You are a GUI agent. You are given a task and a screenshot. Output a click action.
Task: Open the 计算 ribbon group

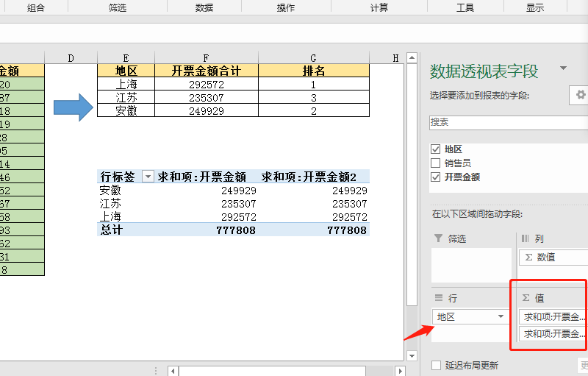(379, 7)
